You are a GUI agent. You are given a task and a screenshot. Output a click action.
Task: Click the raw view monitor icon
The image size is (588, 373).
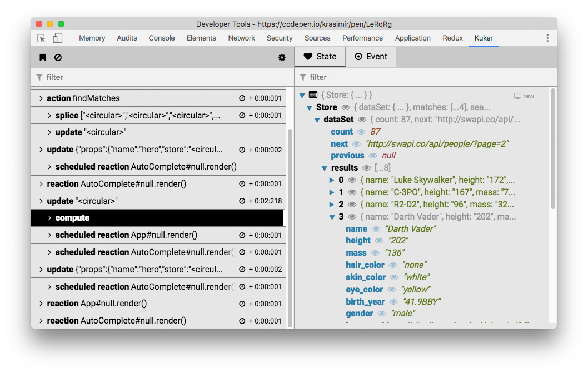[517, 96]
